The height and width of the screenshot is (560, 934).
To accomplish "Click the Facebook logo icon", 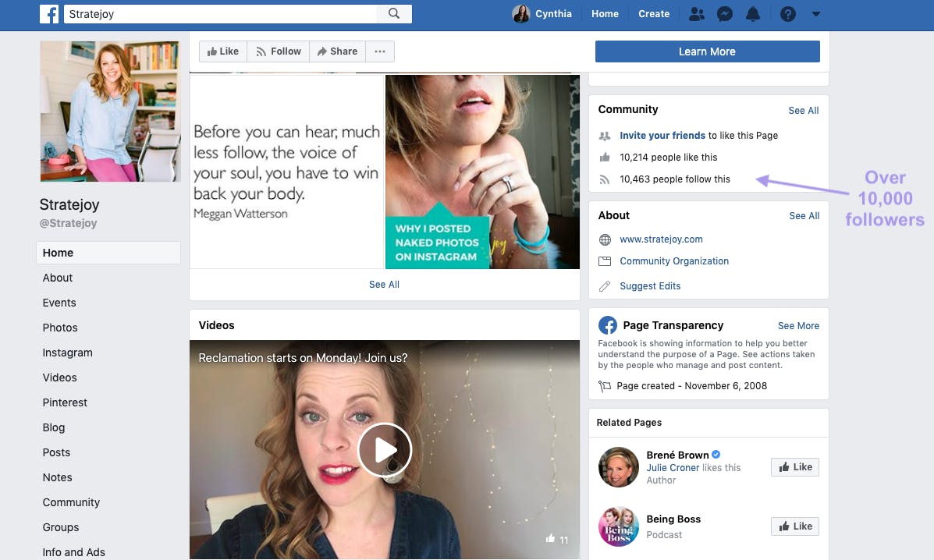I will click(x=49, y=14).
